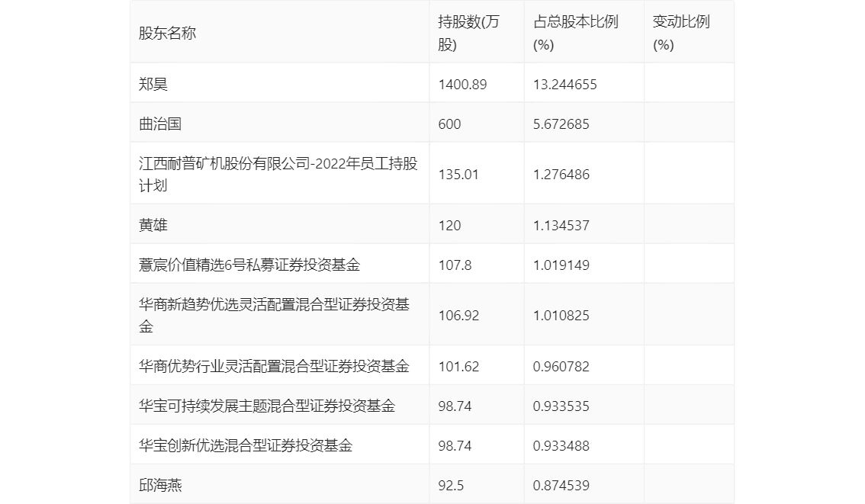The height and width of the screenshot is (504, 865).
Task: Click the percentage 0.874539
Action: [561, 486]
